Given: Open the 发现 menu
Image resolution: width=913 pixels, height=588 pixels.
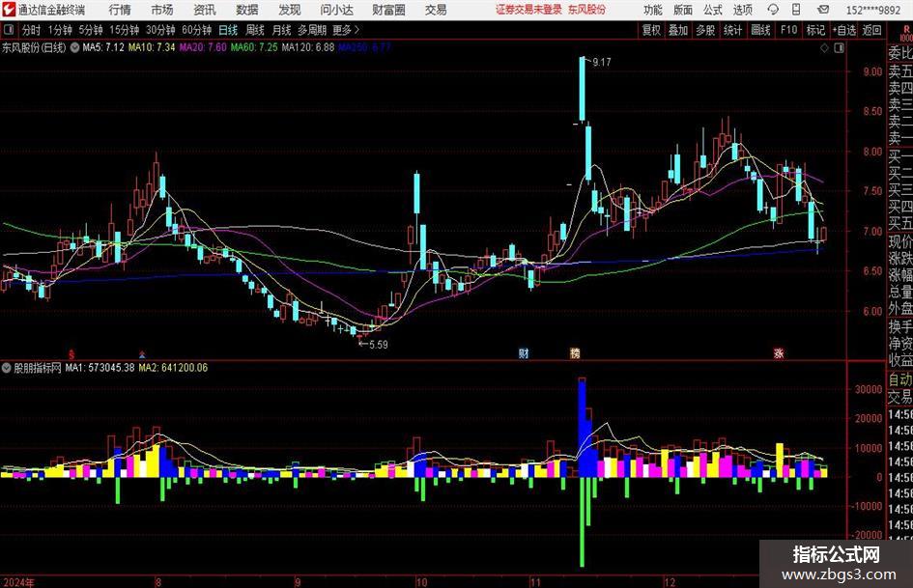Looking at the screenshot, I should coord(290,10).
